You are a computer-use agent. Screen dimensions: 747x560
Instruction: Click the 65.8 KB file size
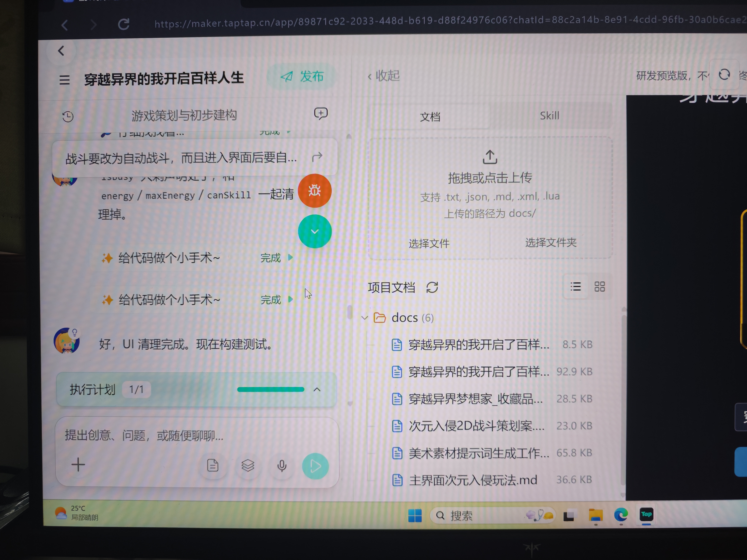574,453
